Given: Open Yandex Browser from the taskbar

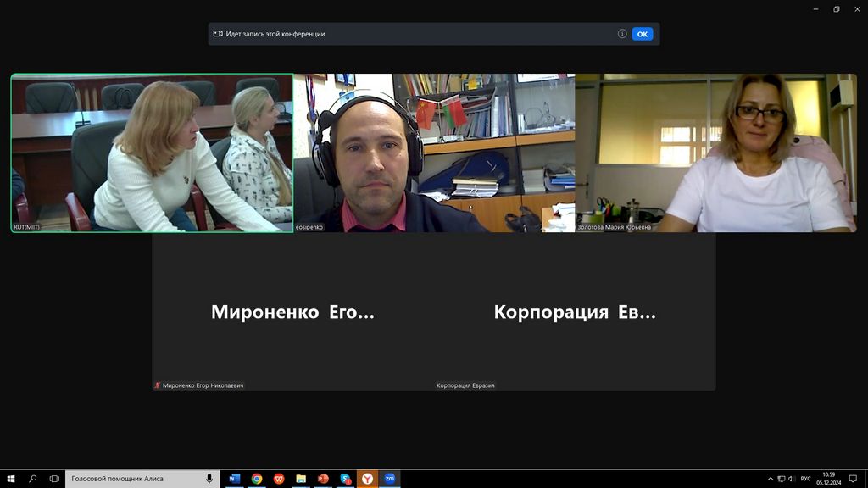Looking at the screenshot, I should [x=367, y=479].
